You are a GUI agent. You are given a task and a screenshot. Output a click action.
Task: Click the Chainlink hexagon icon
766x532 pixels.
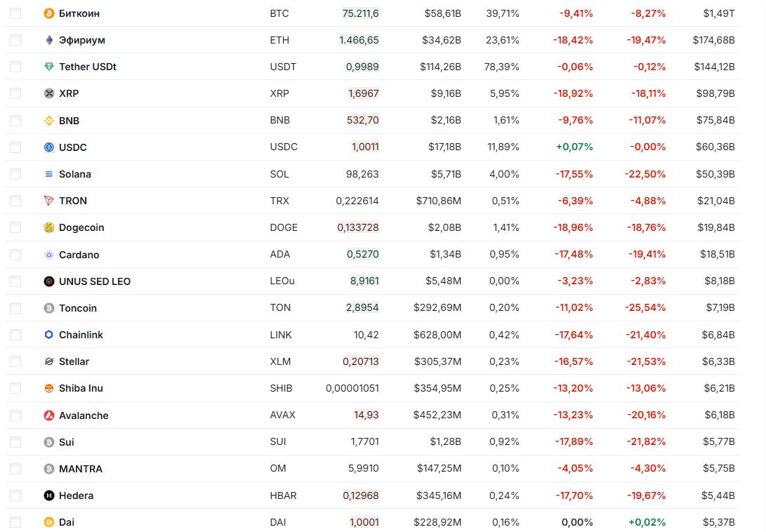(49, 335)
